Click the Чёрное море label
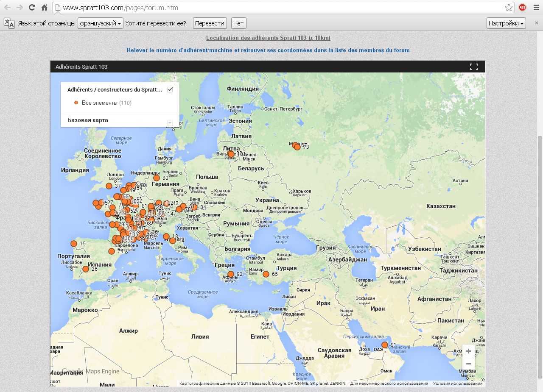The width and height of the screenshot is (543, 392). point(281,239)
